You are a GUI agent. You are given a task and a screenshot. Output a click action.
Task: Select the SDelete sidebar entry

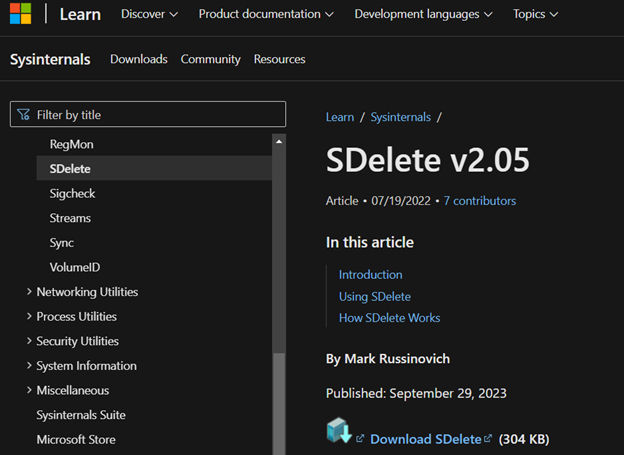tap(154, 168)
